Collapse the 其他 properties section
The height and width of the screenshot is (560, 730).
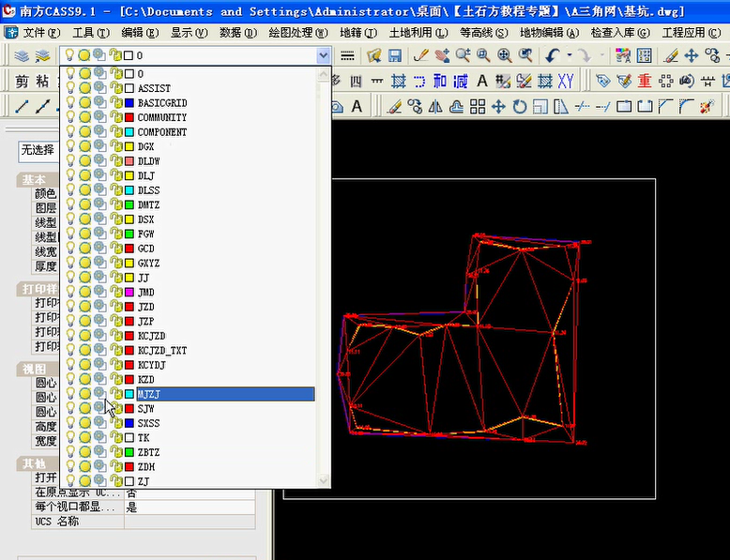click(x=36, y=463)
